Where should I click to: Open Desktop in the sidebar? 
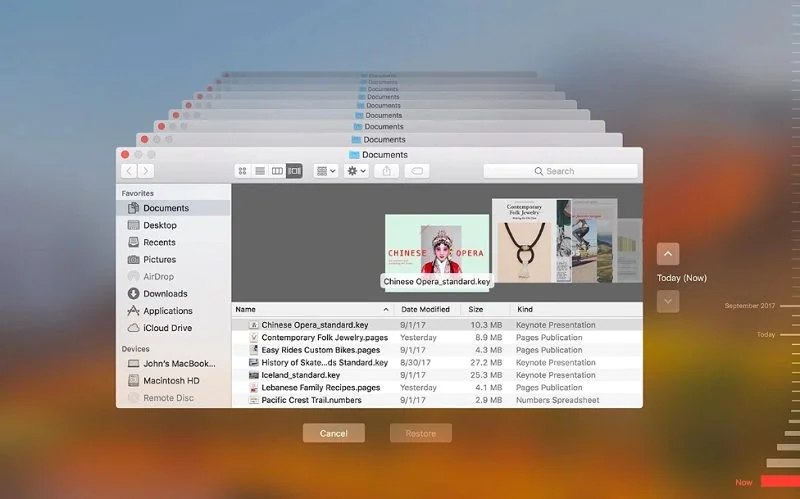(173, 225)
